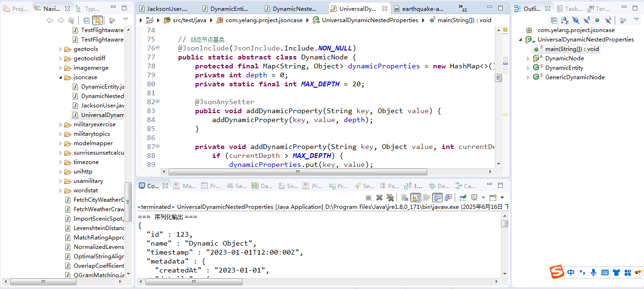
Task: Fold the method at line 87
Action: pyautogui.click(x=158, y=147)
